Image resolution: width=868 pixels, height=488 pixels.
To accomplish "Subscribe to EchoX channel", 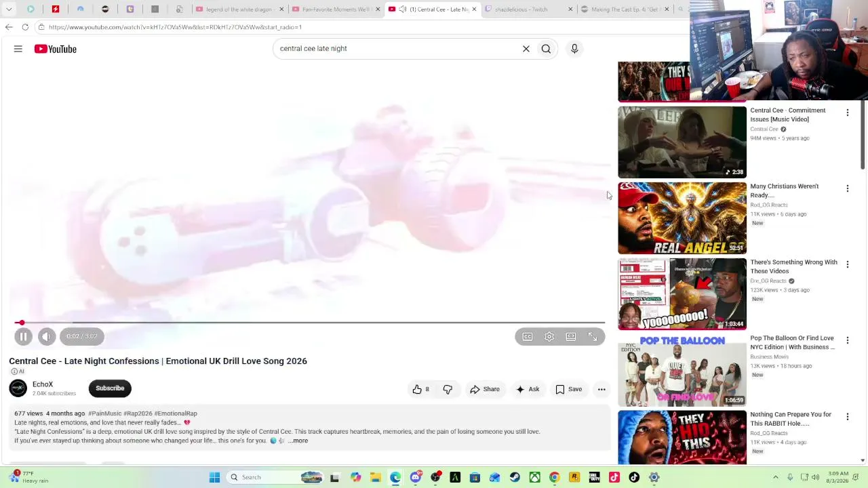I will [x=110, y=388].
